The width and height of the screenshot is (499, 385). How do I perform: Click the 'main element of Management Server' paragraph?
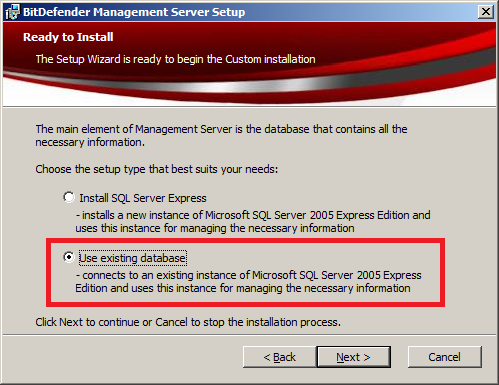click(x=221, y=136)
